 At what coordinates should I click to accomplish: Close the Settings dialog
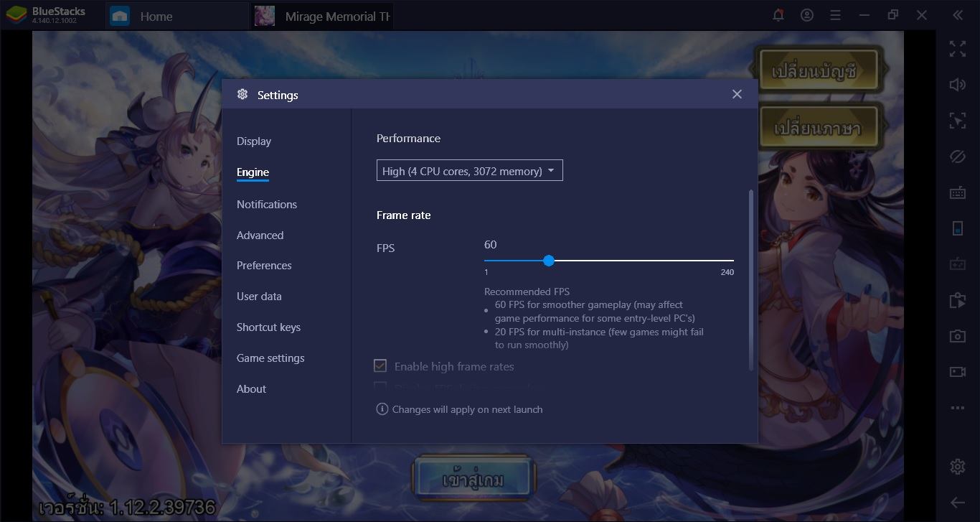point(737,94)
